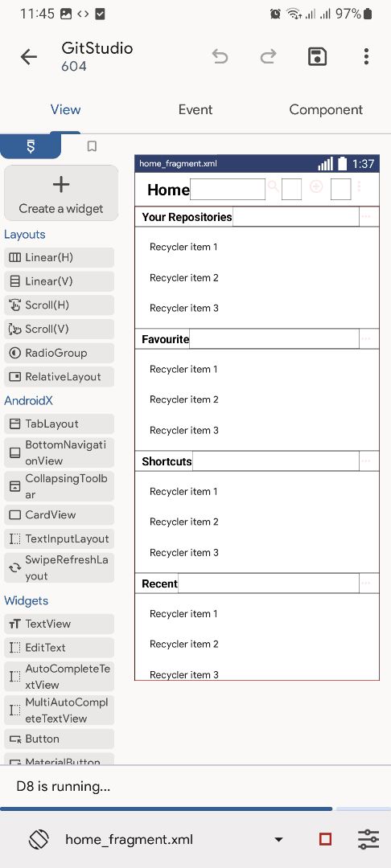The image size is (391, 868).
Task: Create a widget button
Action: [61, 193]
